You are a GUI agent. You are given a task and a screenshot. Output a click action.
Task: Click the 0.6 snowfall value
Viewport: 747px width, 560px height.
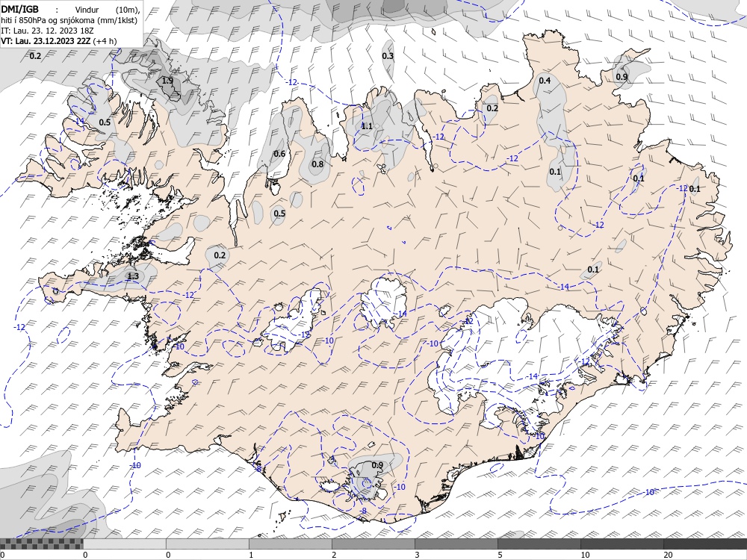(x=279, y=153)
